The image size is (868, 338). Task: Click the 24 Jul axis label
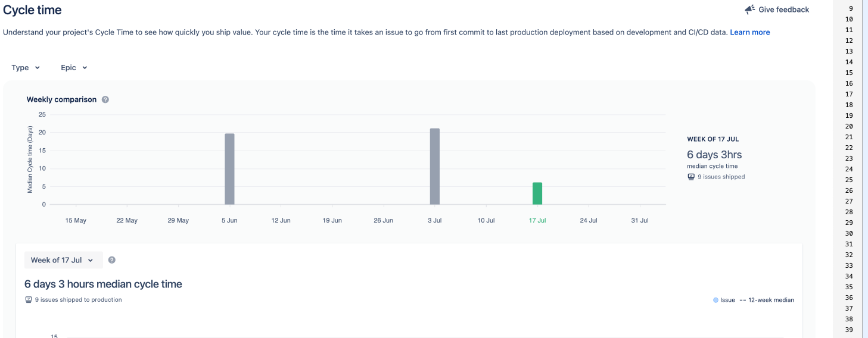coord(589,220)
